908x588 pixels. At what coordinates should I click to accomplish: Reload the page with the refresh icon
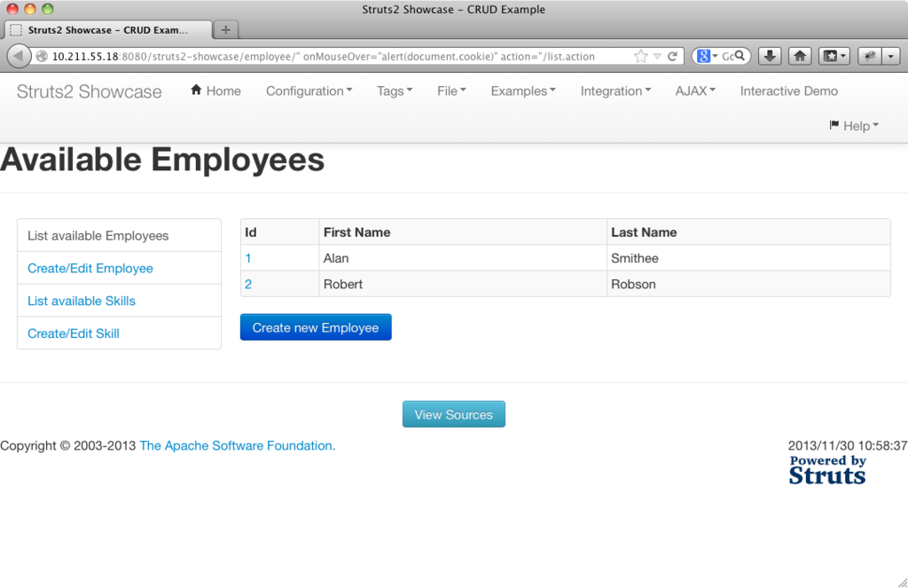tap(672, 56)
